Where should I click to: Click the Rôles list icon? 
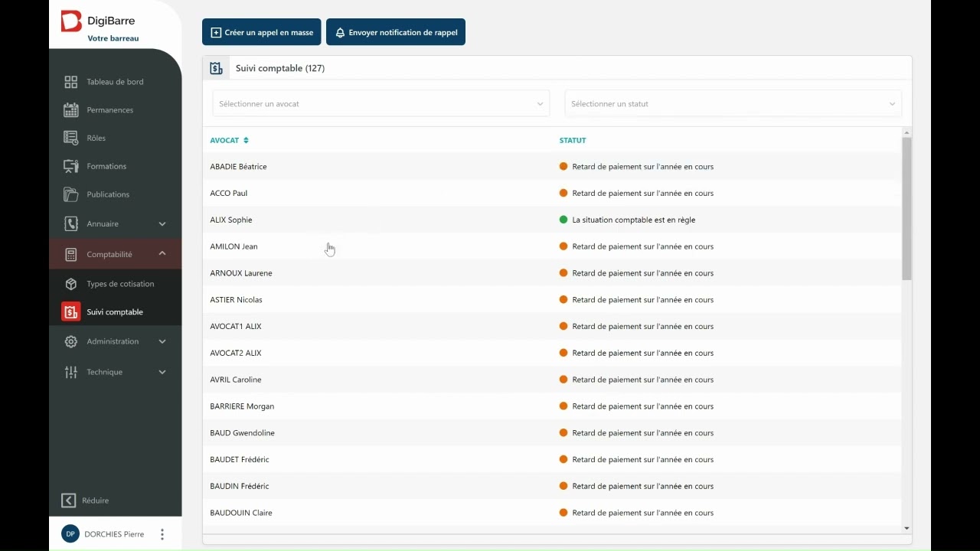coord(71,139)
